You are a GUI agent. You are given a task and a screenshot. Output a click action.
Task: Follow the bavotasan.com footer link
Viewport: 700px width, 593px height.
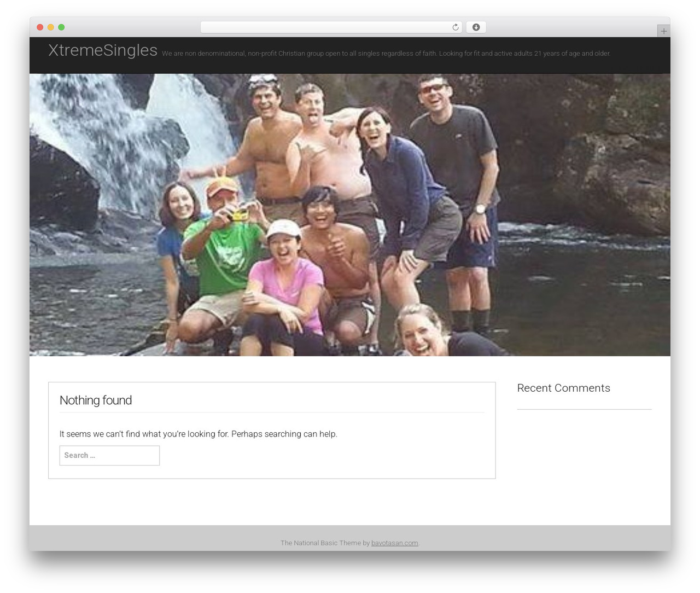click(x=394, y=543)
